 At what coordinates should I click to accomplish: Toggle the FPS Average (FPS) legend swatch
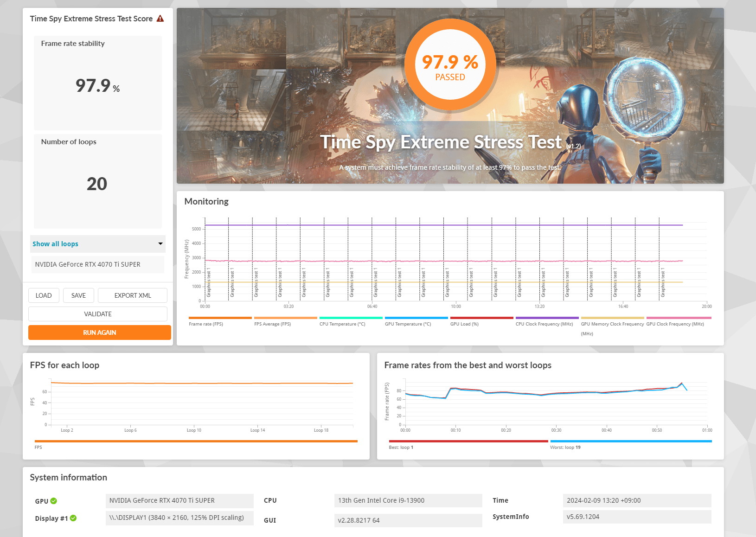[286, 318]
